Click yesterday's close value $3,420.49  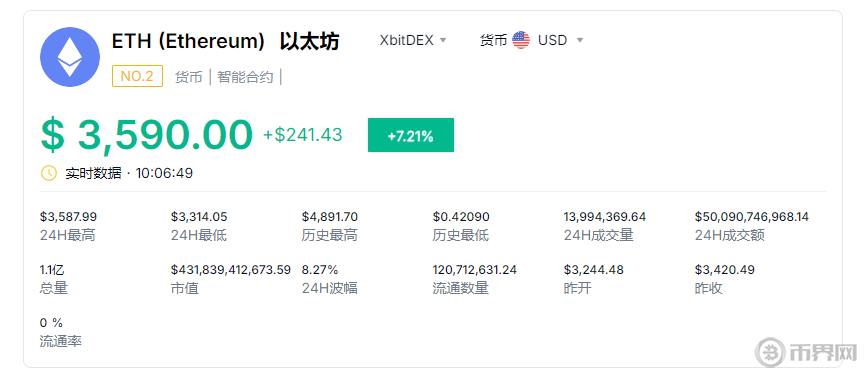pyautogui.click(x=725, y=270)
